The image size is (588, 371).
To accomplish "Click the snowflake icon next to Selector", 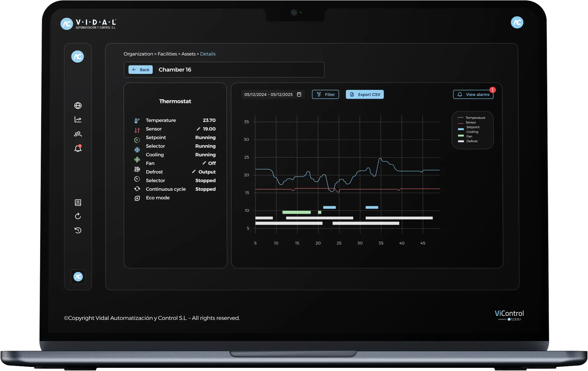I will coord(137,150).
